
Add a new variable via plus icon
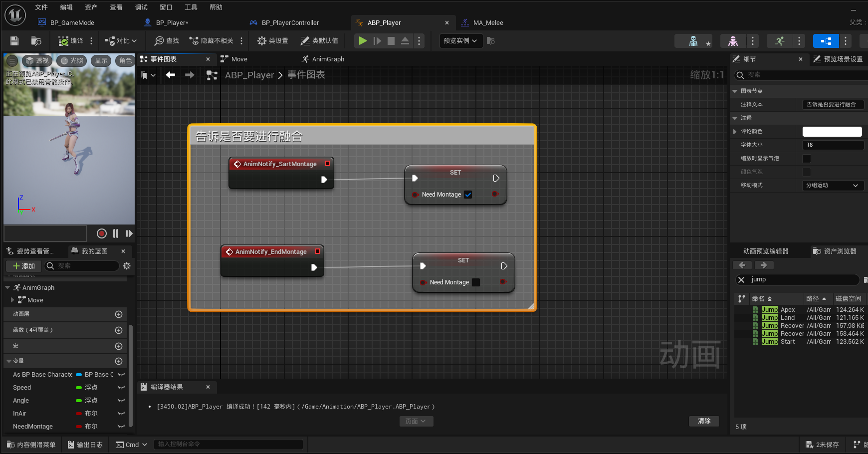119,361
